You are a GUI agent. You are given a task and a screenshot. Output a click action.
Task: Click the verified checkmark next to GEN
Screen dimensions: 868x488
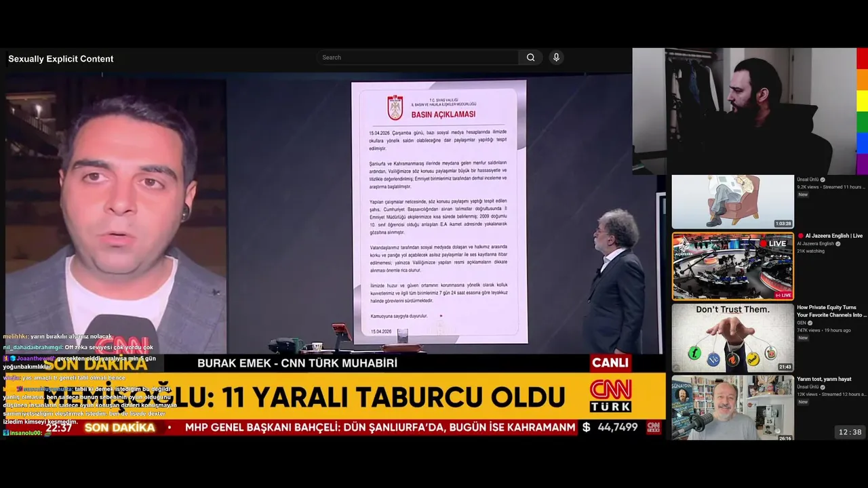(x=810, y=323)
